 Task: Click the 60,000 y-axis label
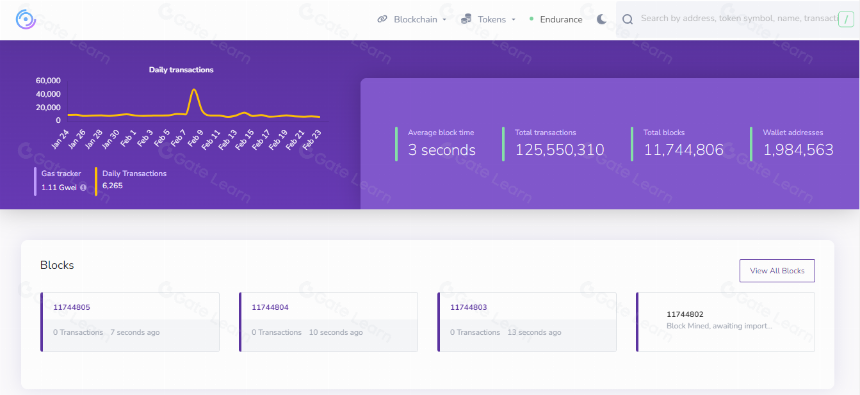pos(48,80)
